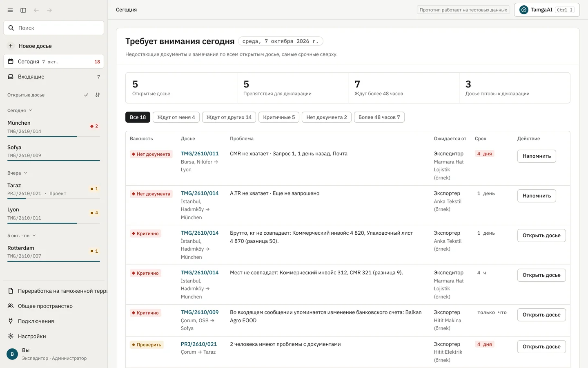Screen dimensions: 588x368
Task: Click Напомнить for the CMR не хватает row
Action: click(x=537, y=156)
